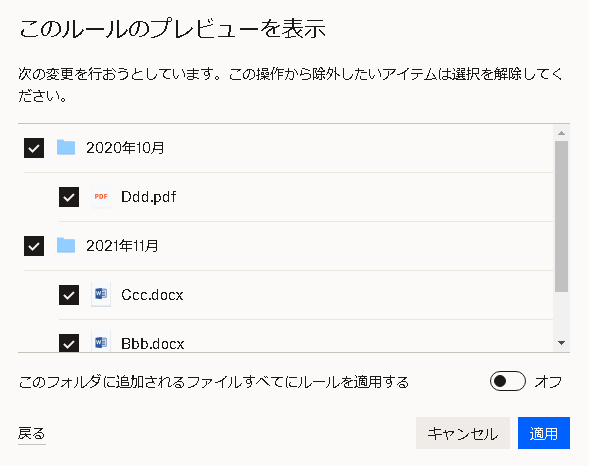Deselect the 2021年11月 folder checkbox

[34, 246]
